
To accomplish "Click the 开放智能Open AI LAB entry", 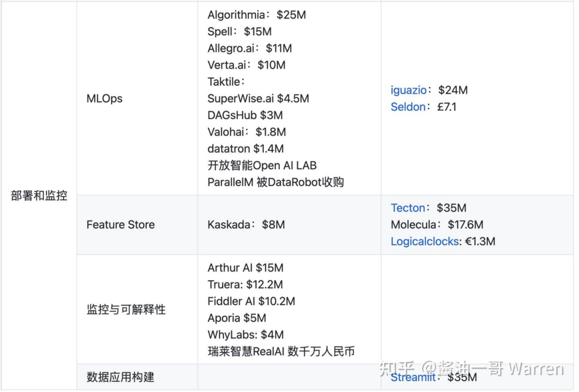I will tap(262, 166).
